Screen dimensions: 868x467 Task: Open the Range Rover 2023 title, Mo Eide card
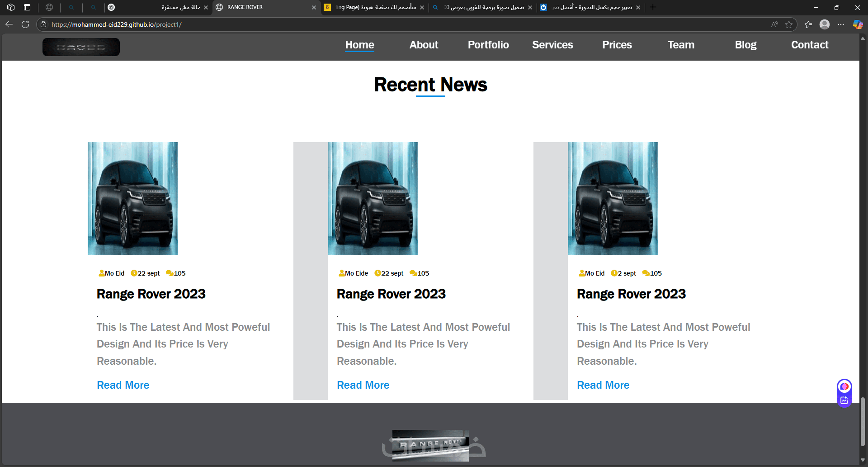click(391, 294)
